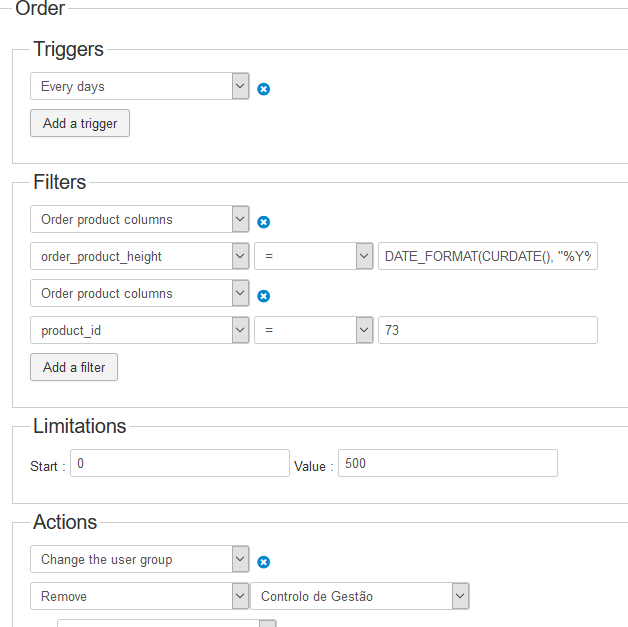Remove the "Change the user group" action
This screenshot has height=627, width=628.
click(x=264, y=562)
